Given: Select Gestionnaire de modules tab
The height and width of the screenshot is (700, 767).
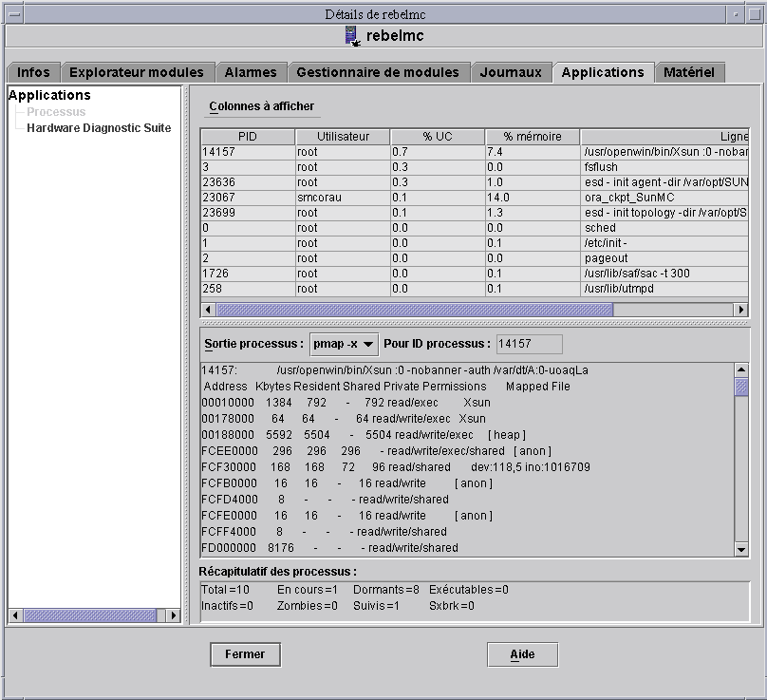Looking at the screenshot, I should click(x=378, y=72).
